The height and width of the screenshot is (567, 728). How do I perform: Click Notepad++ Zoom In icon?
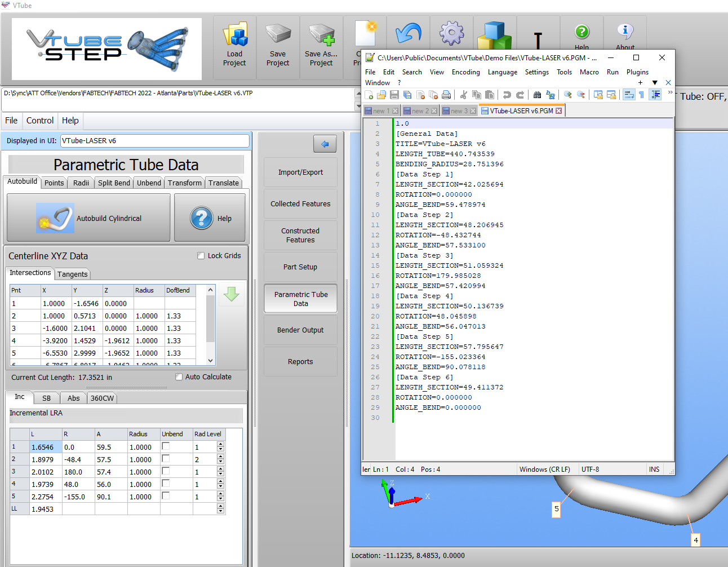(x=567, y=95)
